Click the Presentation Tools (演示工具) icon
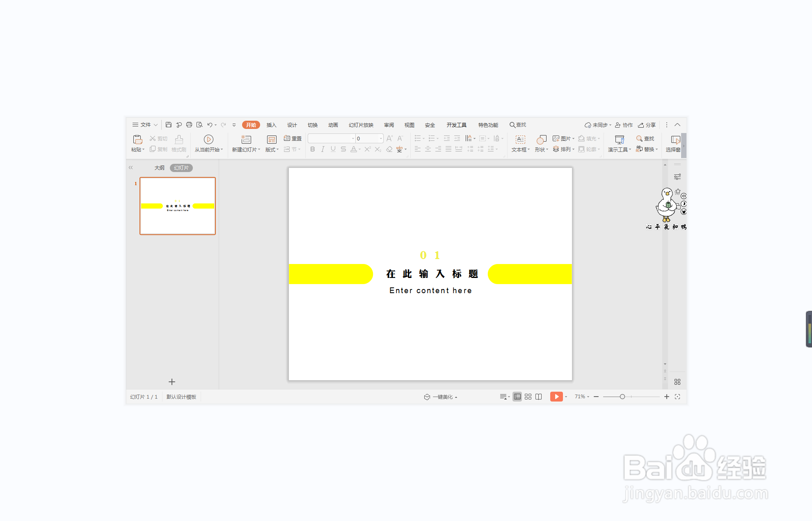The image size is (812, 521). [620, 140]
